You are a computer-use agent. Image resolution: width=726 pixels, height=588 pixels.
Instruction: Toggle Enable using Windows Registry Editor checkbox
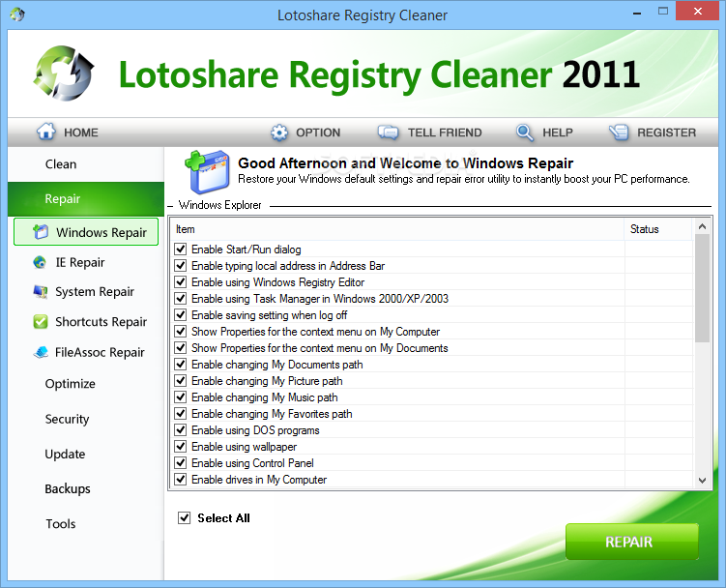coord(181,282)
